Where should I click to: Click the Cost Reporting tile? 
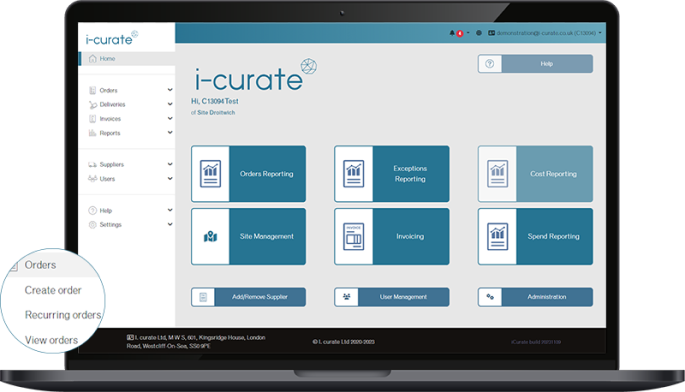point(535,173)
